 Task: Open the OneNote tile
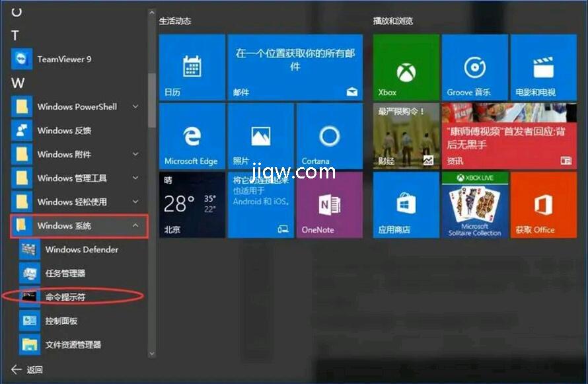[328, 205]
